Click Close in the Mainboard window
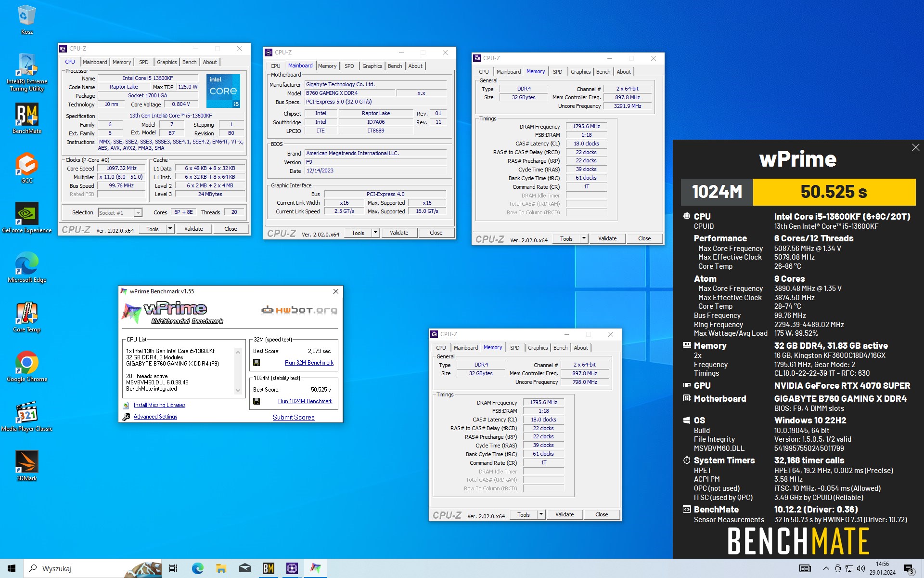 click(x=436, y=233)
